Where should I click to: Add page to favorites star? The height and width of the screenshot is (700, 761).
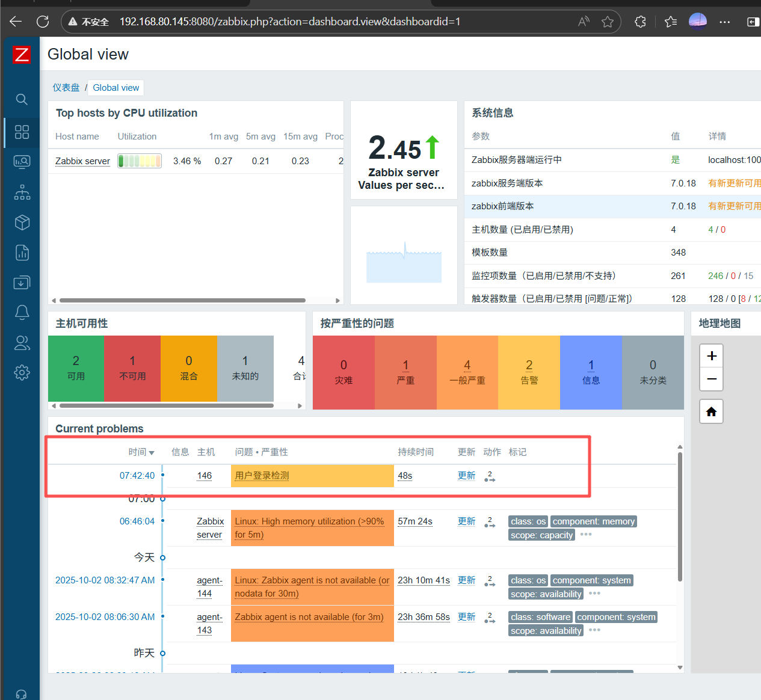(x=608, y=22)
